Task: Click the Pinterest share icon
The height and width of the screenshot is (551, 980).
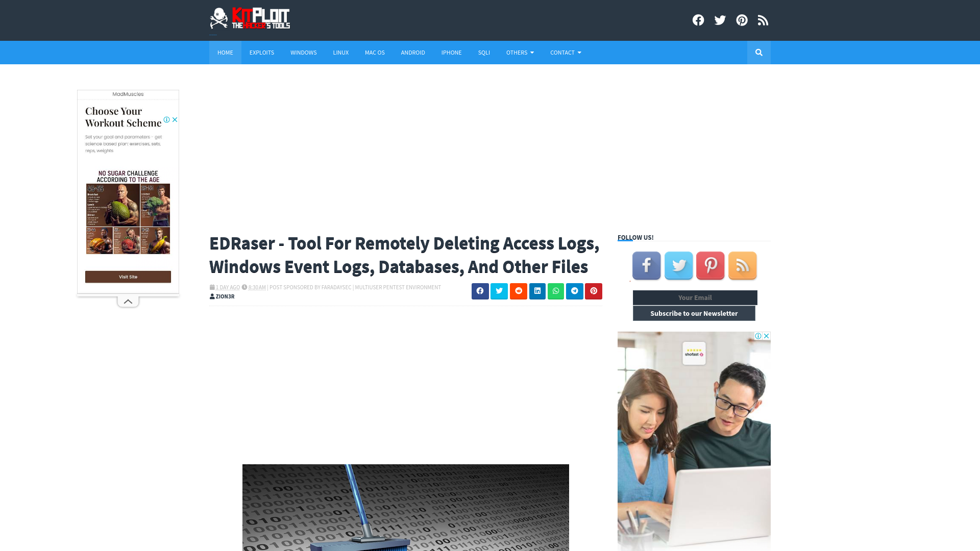Action: pyautogui.click(x=594, y=291)
